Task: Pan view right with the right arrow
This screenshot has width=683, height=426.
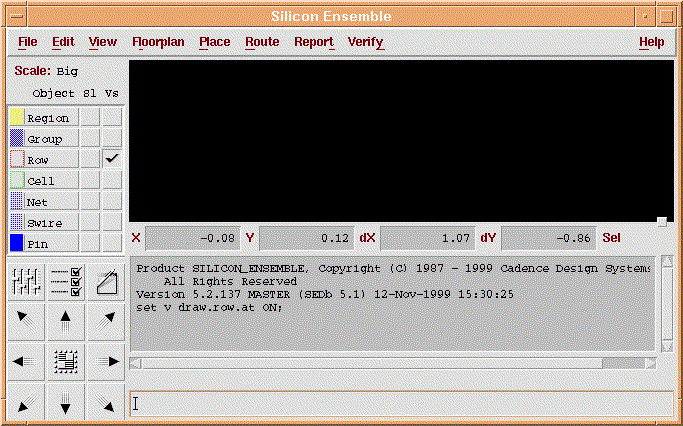Action: pos(106,362)
